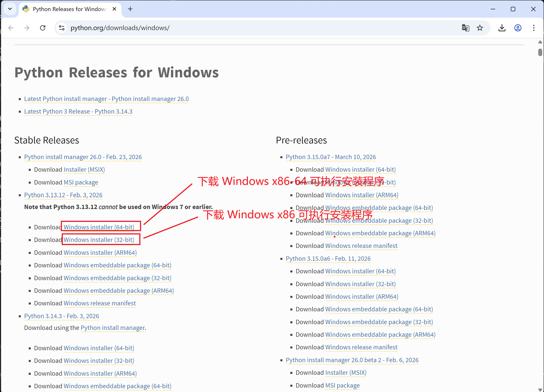Click the forward navigation arrow
Image resolution: width=544 pixels, height=392 pixels.
point(27,28)
